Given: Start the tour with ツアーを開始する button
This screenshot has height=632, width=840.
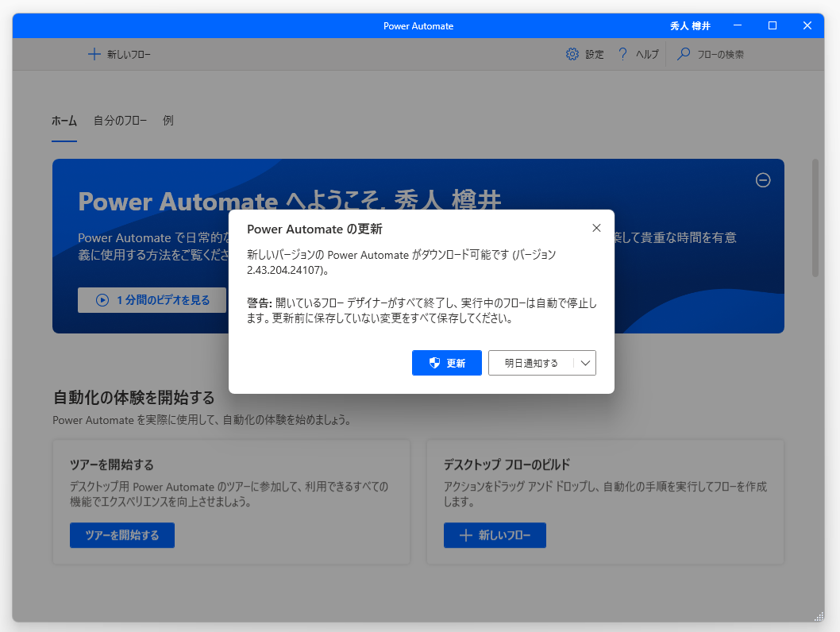Looking at the screenshot, I should [x=121, y=535].
